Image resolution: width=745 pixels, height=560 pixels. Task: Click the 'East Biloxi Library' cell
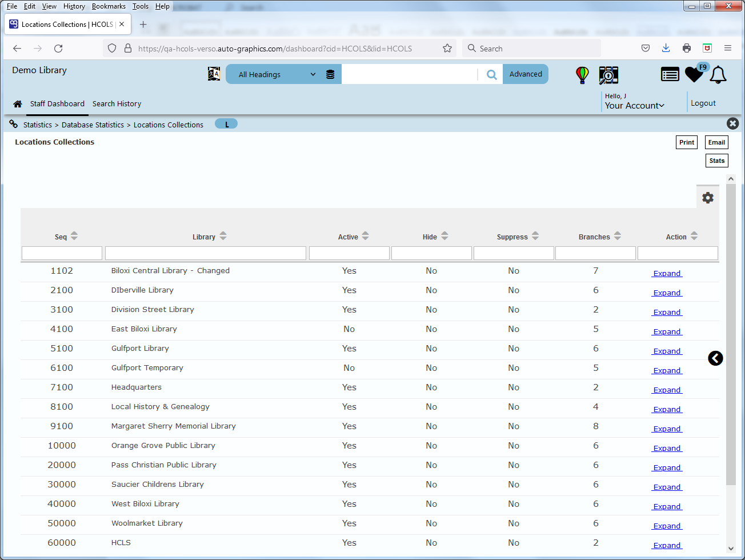(x=144, y=329)
